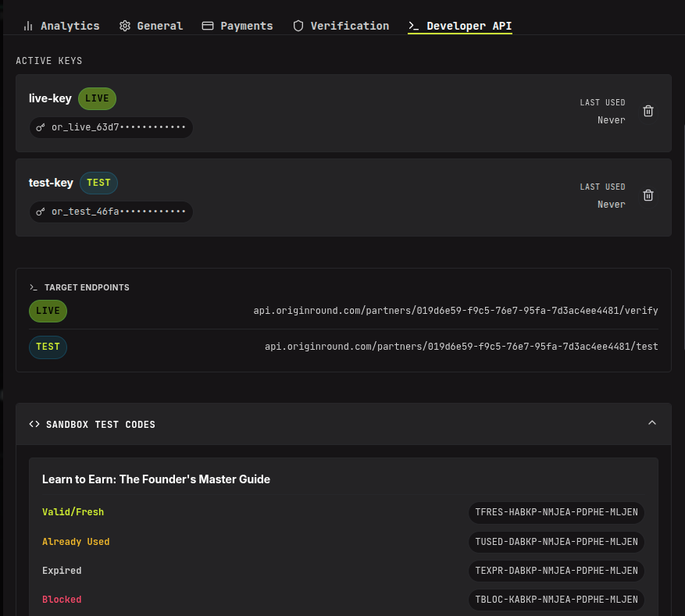Delete the test-key with trash icon

click(648, 195)
